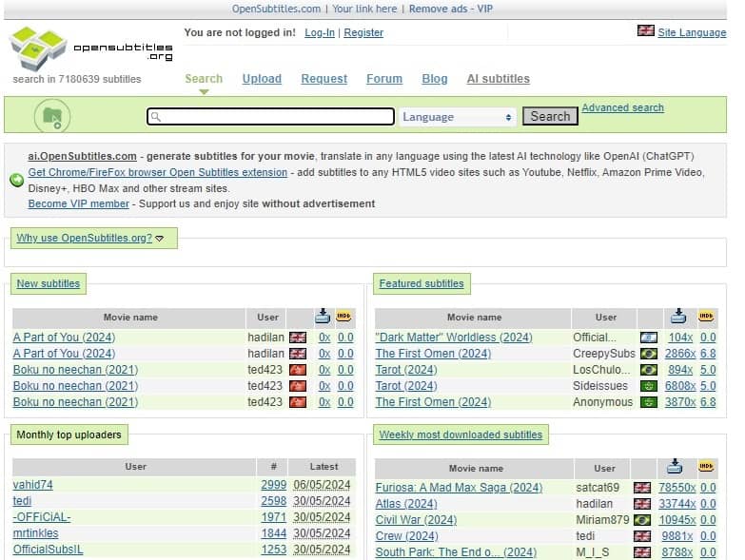The width and height of the screenshot is (745, 560).
Task: Click the download icon in the New subtitles header
Action: [323, 316]
